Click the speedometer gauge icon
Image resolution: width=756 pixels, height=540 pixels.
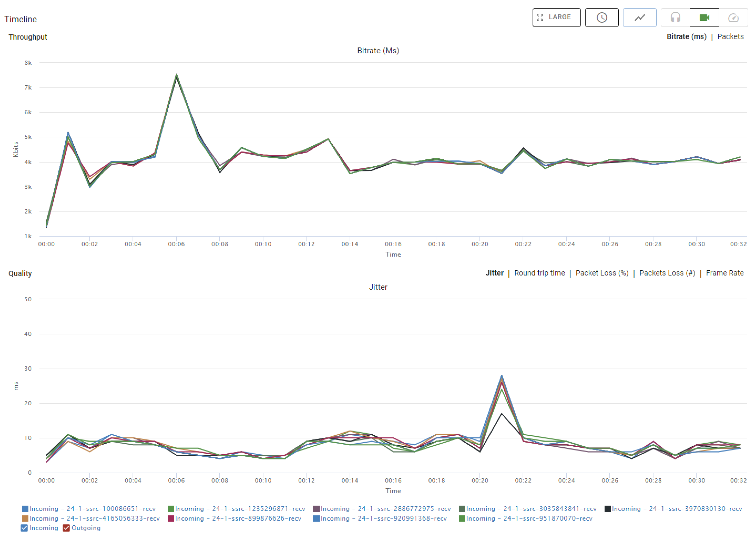(x=733, y=17)
